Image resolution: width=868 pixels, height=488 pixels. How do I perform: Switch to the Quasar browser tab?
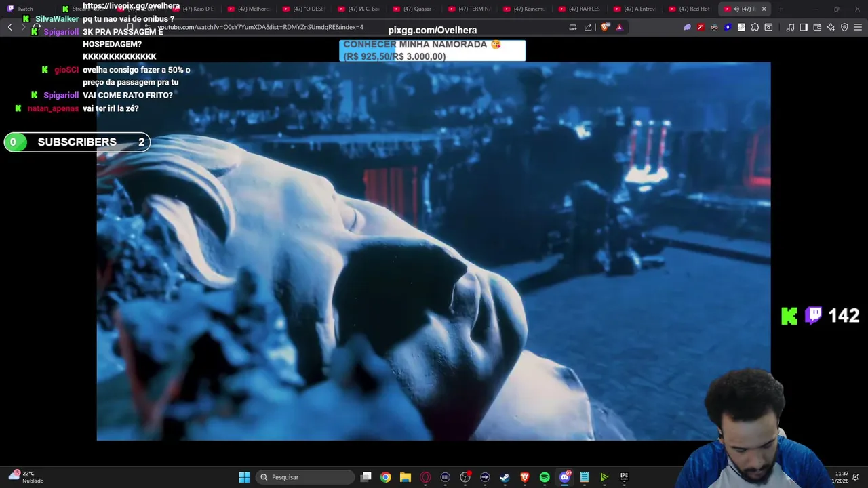tap(416, 9)
